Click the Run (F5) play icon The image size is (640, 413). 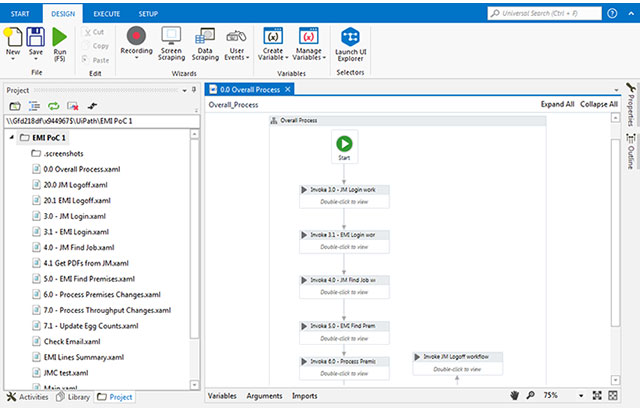click(60, 36)
